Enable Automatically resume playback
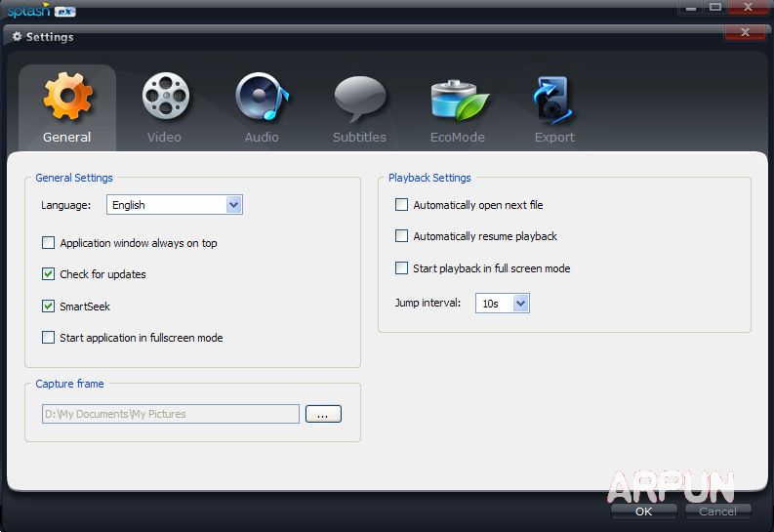 pos(401,236)
